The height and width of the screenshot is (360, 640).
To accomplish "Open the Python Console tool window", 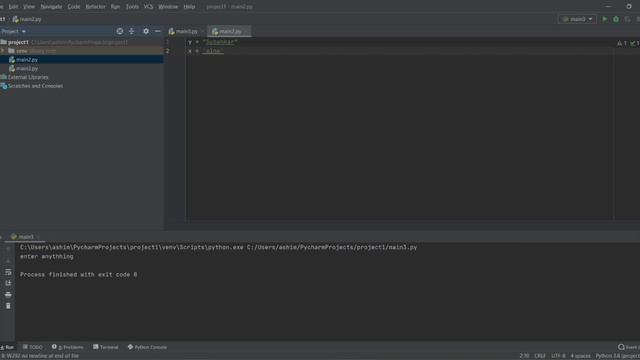I will (147, 347).
